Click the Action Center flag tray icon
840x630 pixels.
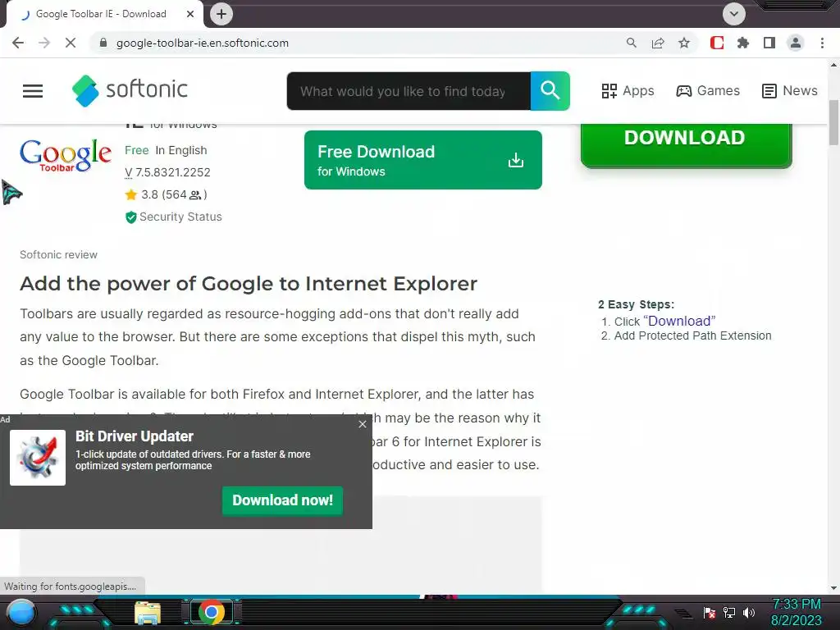pyautogui.click(x=710, y=613)
